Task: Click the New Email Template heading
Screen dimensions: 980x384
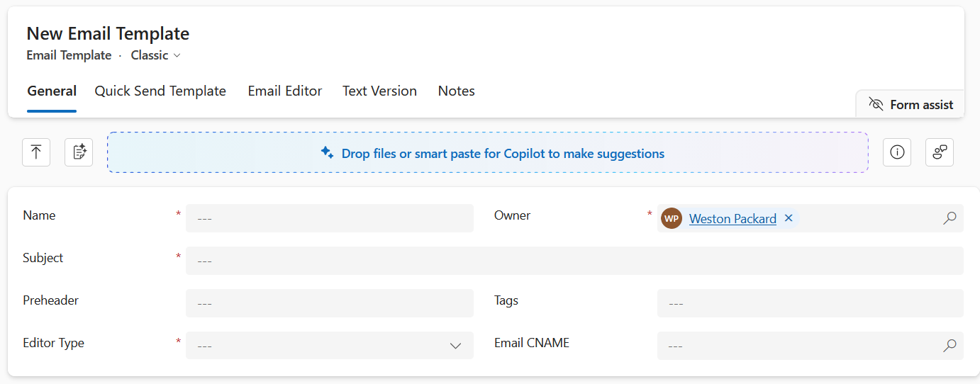Action: tap(108, 33)
